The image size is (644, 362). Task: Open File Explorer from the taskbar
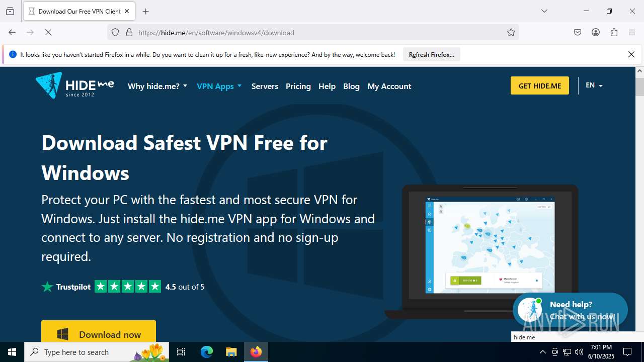(x=231, y=352)
